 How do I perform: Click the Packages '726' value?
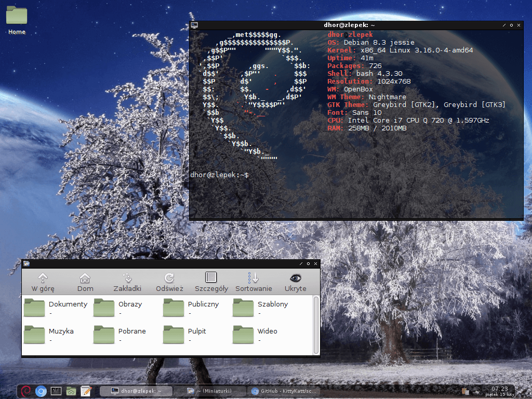375,66
